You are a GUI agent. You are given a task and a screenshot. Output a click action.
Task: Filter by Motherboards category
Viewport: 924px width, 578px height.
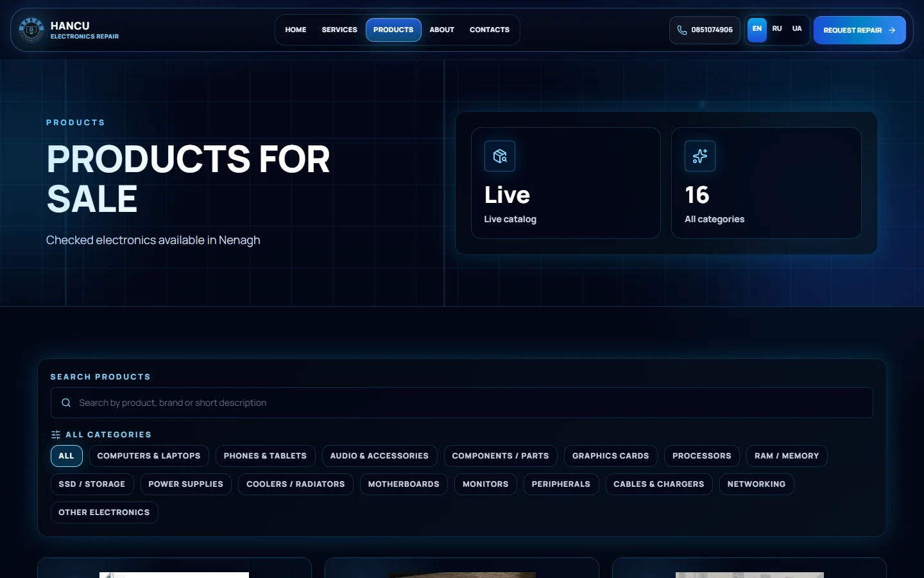click(x=404, y=484)
